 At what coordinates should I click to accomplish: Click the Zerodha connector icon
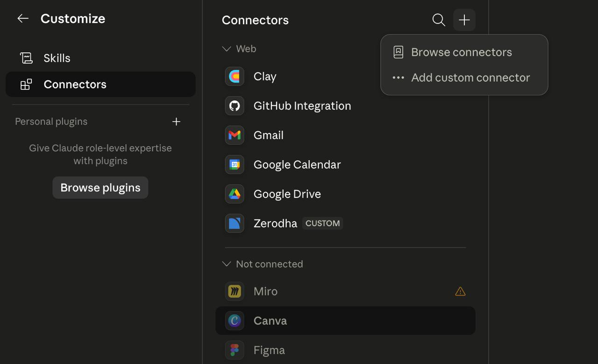[235, 224]
